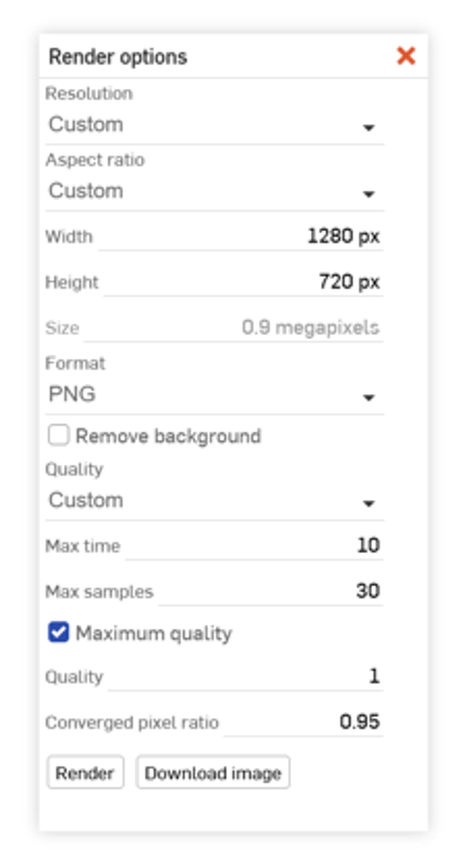Uncheck the Maximum quality checkbox
Screen dimensions: 475x868
59,632
